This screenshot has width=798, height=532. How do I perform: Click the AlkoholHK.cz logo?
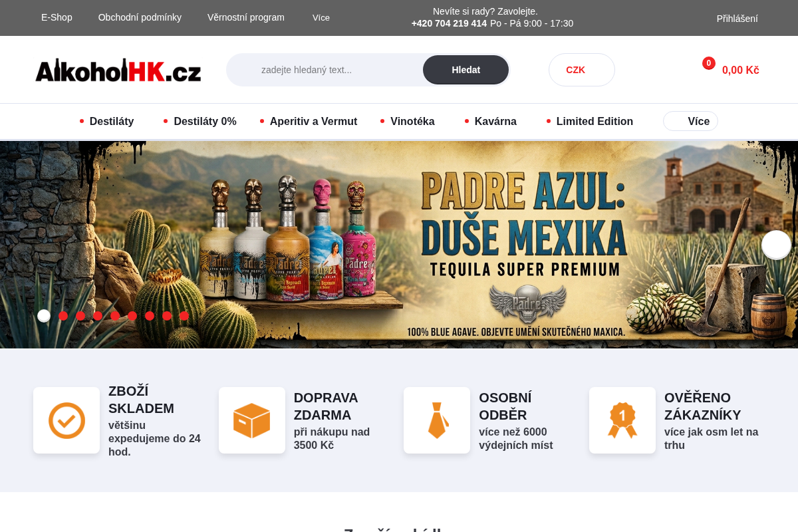coord(118,70)
